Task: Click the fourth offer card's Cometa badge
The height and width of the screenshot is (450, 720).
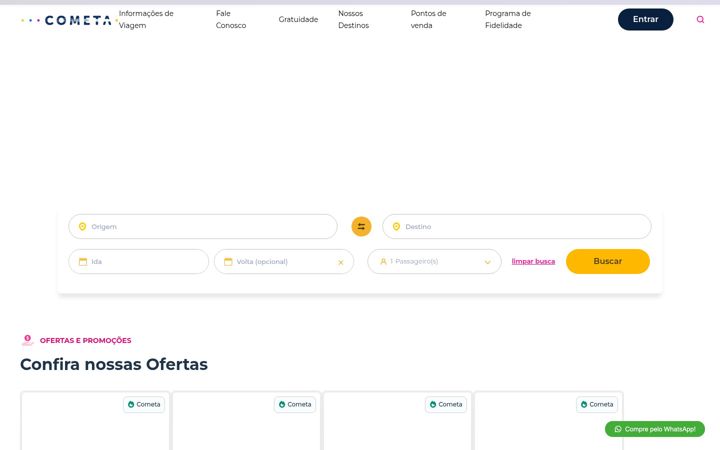Action: 597,405
